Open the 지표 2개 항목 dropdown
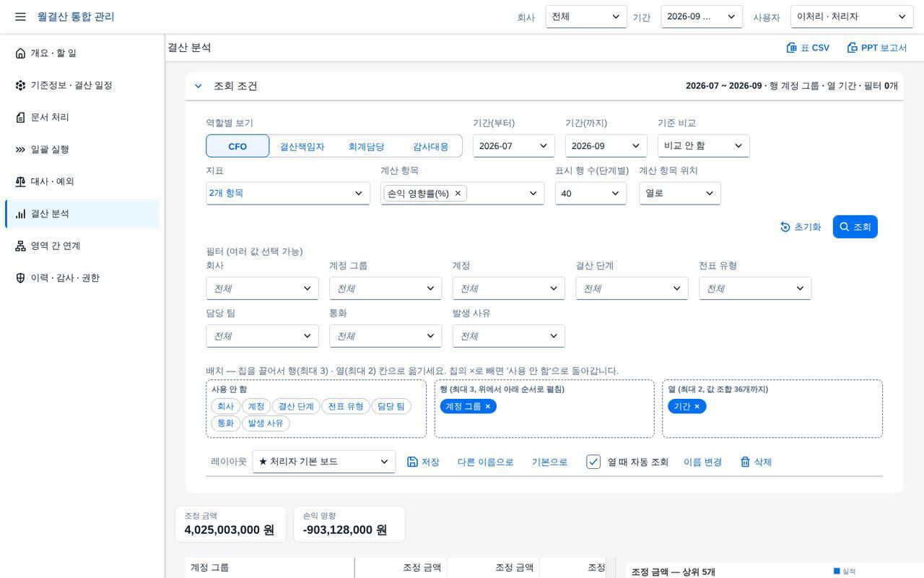The height and width of the screenshot is (578, 924). pos(288,193)
